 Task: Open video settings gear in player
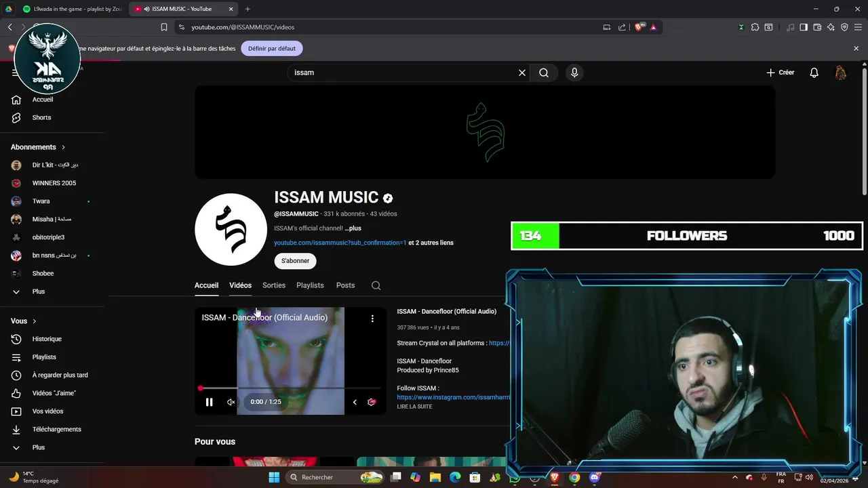[x=372, y=402]
